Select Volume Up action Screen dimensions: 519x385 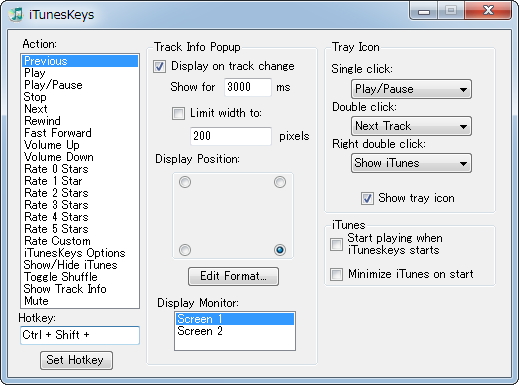pos(80,145)
